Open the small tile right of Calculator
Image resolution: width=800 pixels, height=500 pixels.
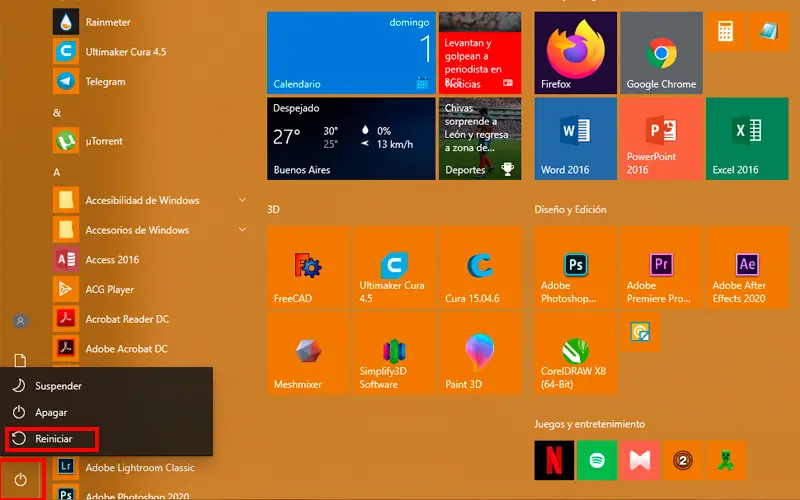tap(768, 32)
